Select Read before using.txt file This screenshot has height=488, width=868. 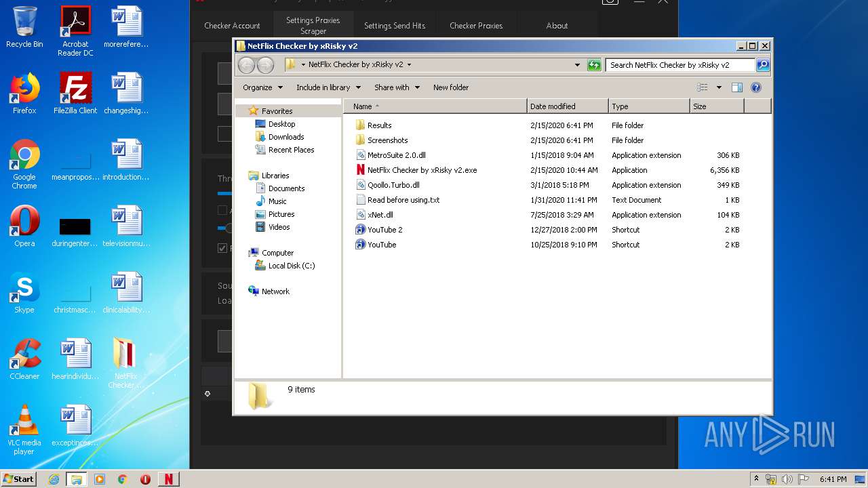(x=398, y=200)
